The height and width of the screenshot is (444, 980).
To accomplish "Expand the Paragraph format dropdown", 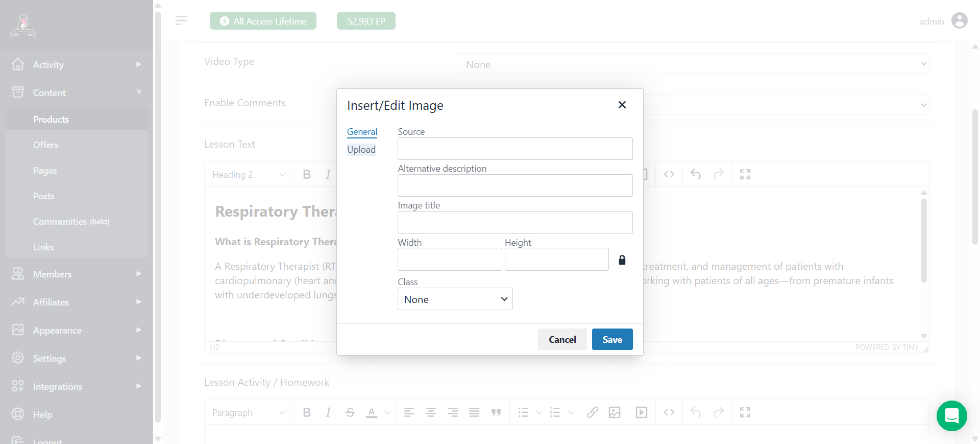I will pyautogui.click(x=249, y=412).
